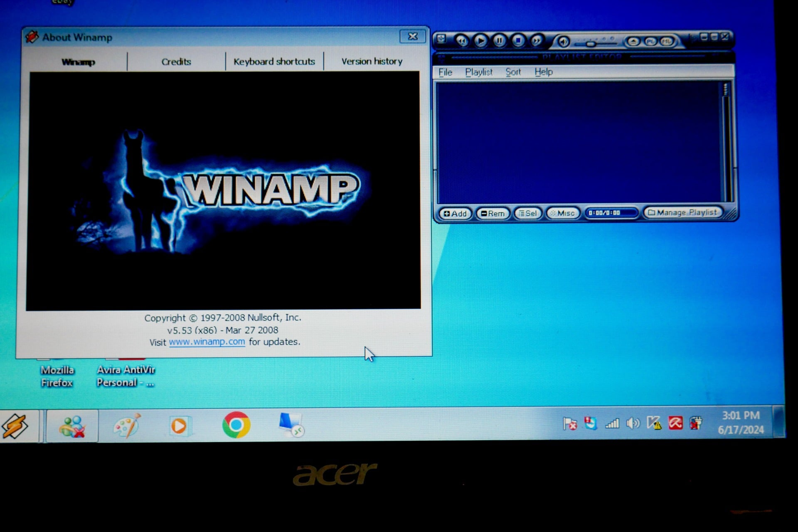Open Version history tab
The width and height of the screenshot is (798, 532).
[x=372, y=62]
